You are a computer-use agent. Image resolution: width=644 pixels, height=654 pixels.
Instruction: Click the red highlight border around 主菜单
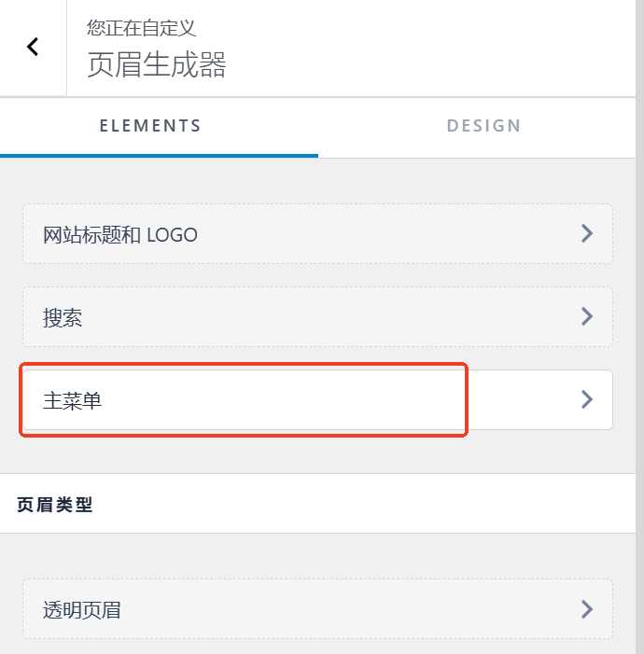(243, 364)
